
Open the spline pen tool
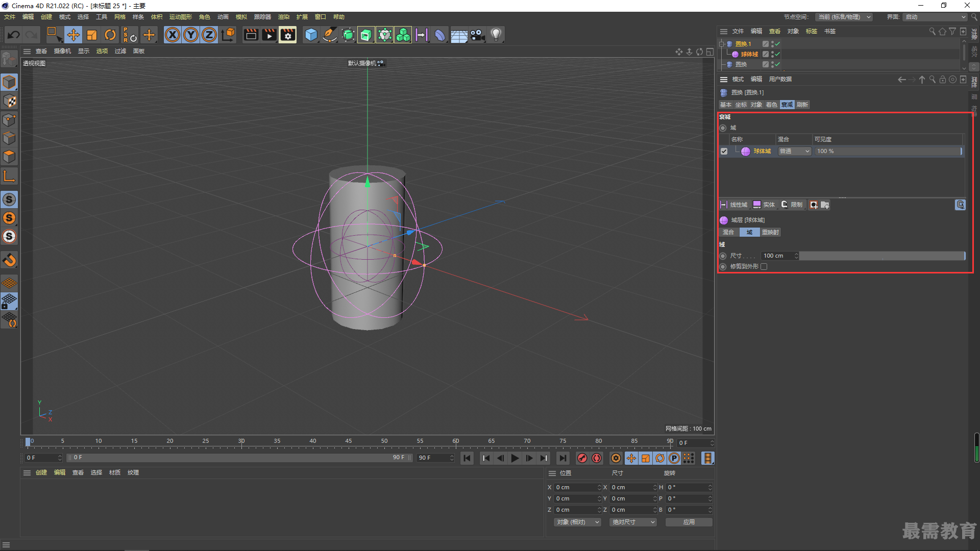pyautogui.click(x=330, y=35)
